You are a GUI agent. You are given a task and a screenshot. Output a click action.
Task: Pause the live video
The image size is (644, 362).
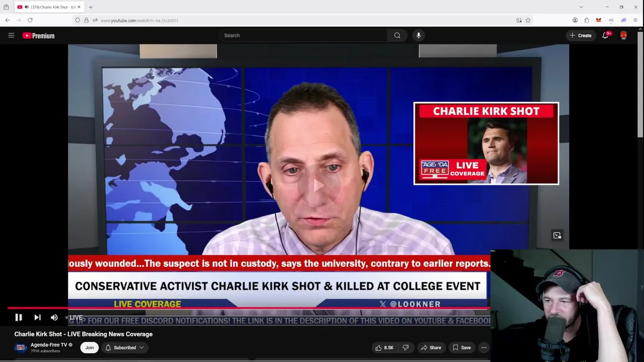[x=19, y=317]
